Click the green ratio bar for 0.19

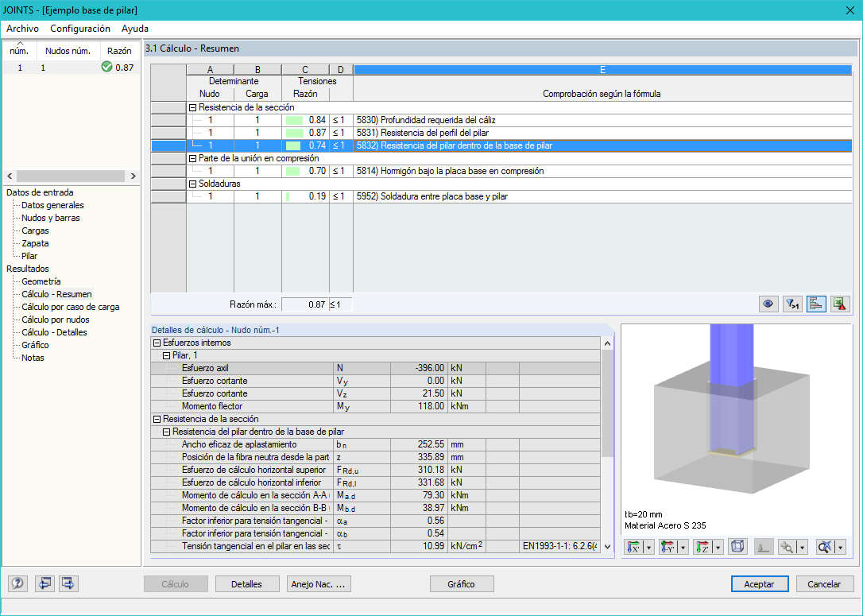pos(288,196)
